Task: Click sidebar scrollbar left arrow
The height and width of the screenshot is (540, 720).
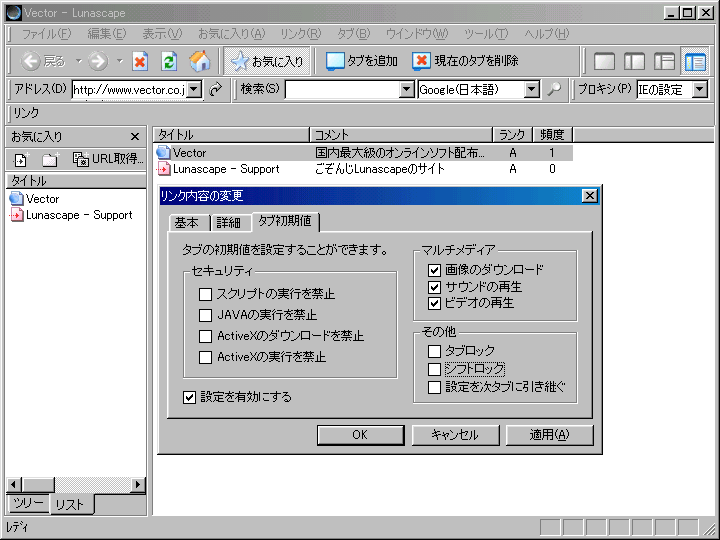Action: (14, 484)
